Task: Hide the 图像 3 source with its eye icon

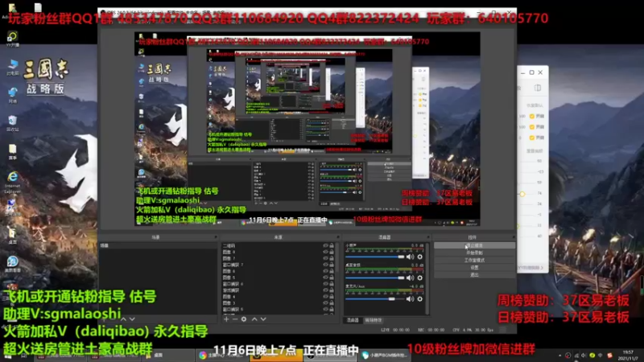Action: (x=325, y=303)
